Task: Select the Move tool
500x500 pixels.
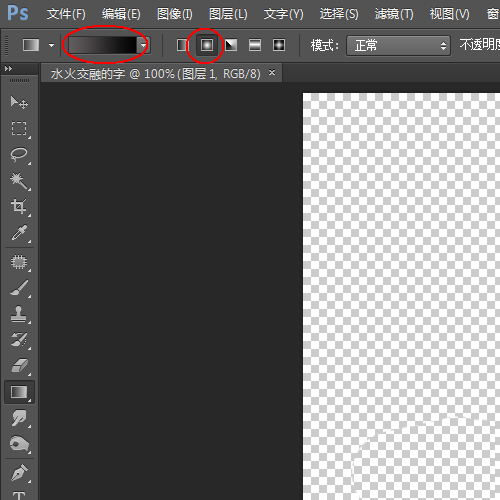Action: (19, 102)
